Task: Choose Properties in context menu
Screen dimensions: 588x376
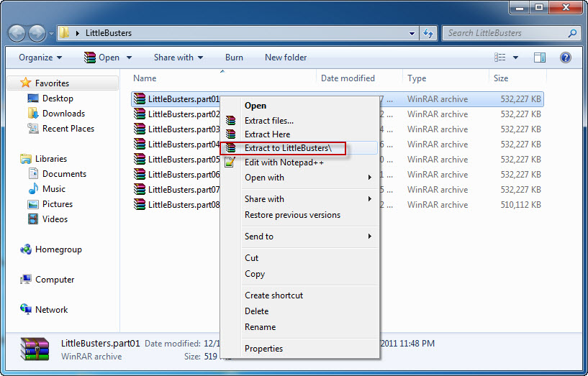Action: (299, 348)
